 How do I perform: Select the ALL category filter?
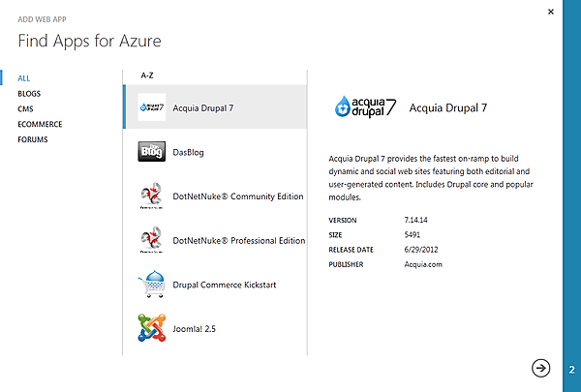24,77
